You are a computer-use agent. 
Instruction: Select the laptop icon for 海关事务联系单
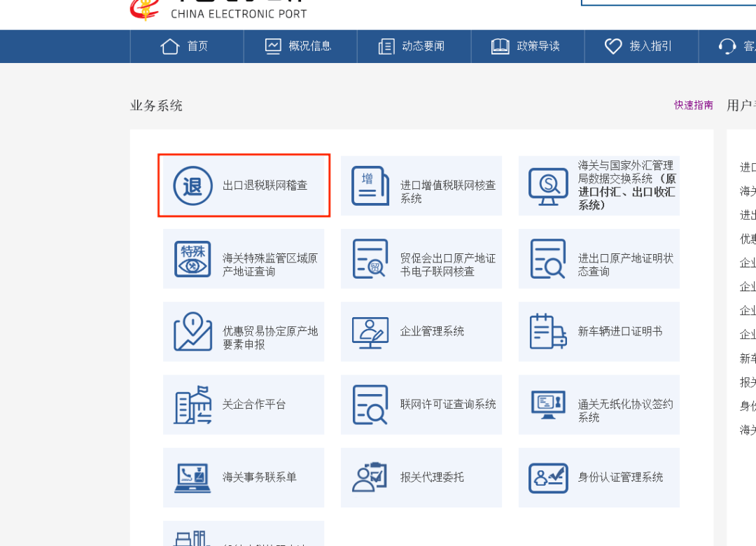(191, 477)
